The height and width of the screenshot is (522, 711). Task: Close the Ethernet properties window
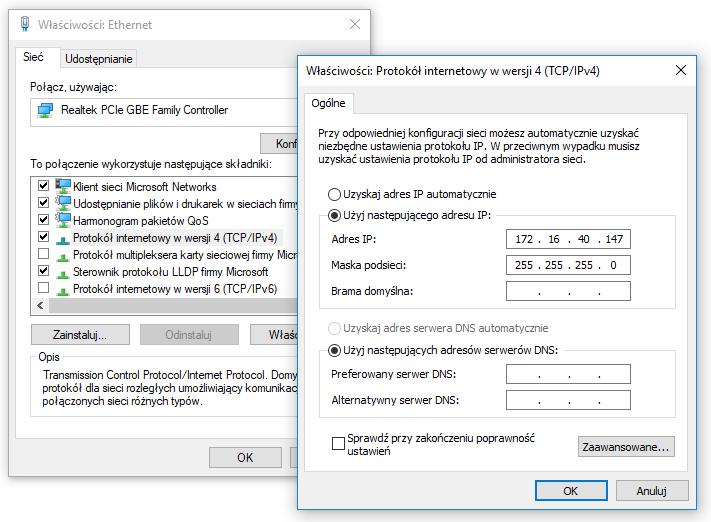click(x=355, y=24)
